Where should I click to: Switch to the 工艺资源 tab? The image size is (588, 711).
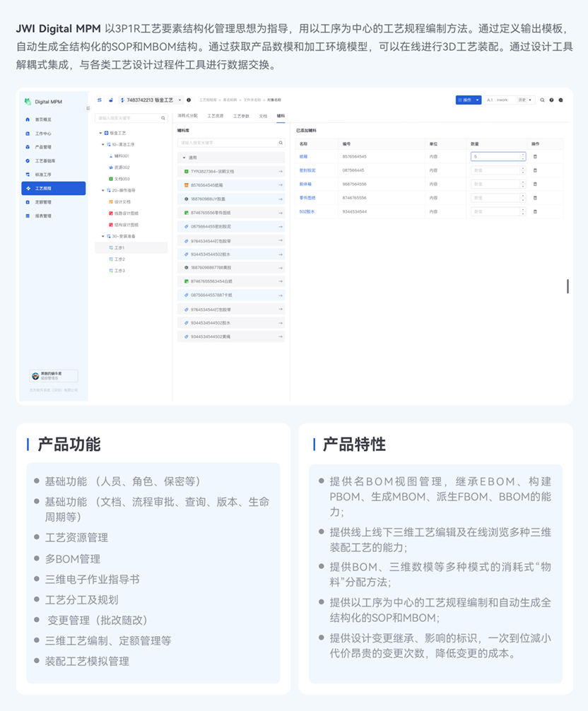pos(216,116)
